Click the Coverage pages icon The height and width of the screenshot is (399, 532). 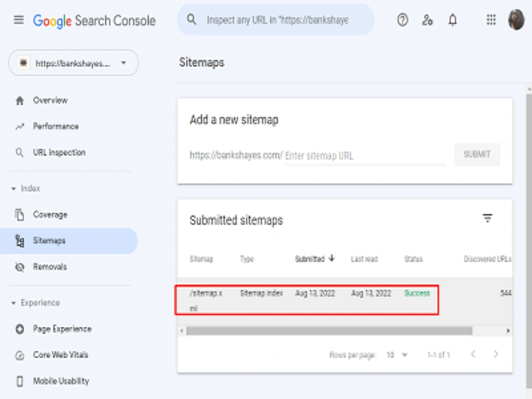pyautogui.click(x=20, y=215)
